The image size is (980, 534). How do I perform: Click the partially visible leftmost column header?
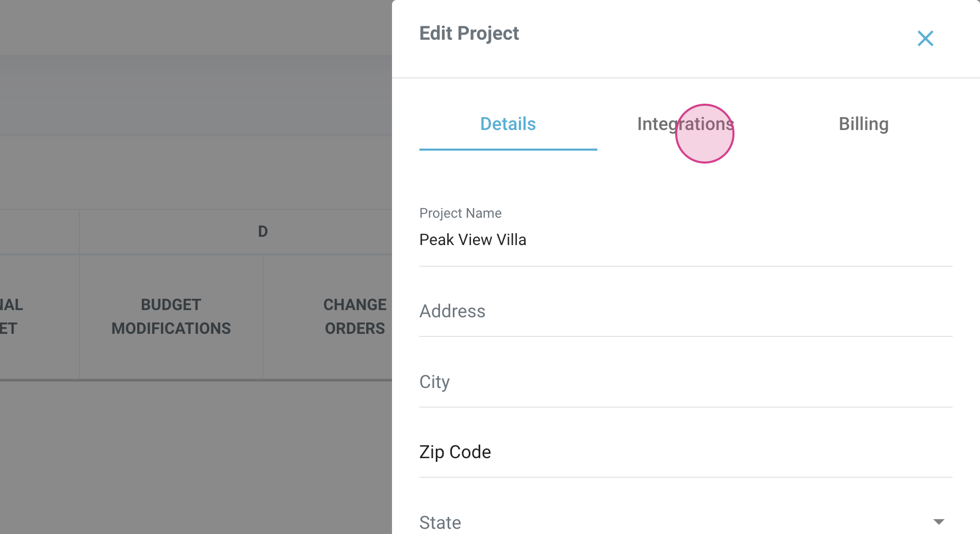click(x=11, y=316)
